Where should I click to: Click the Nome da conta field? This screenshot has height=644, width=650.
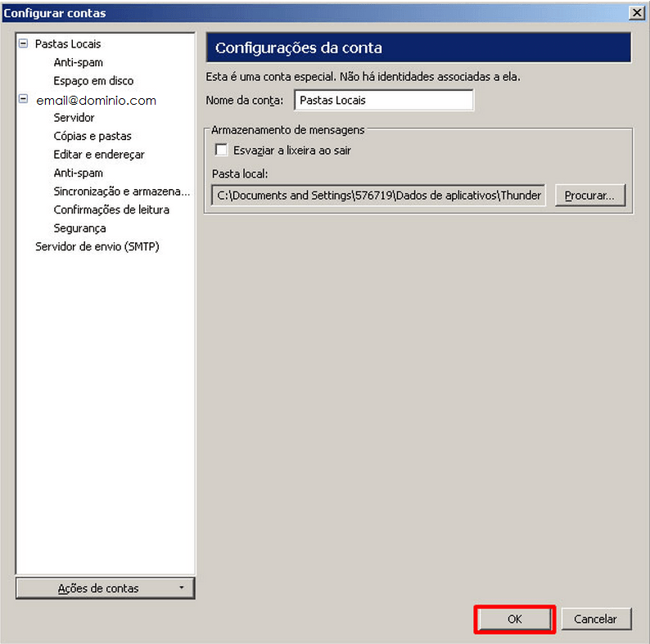point(383,101)
